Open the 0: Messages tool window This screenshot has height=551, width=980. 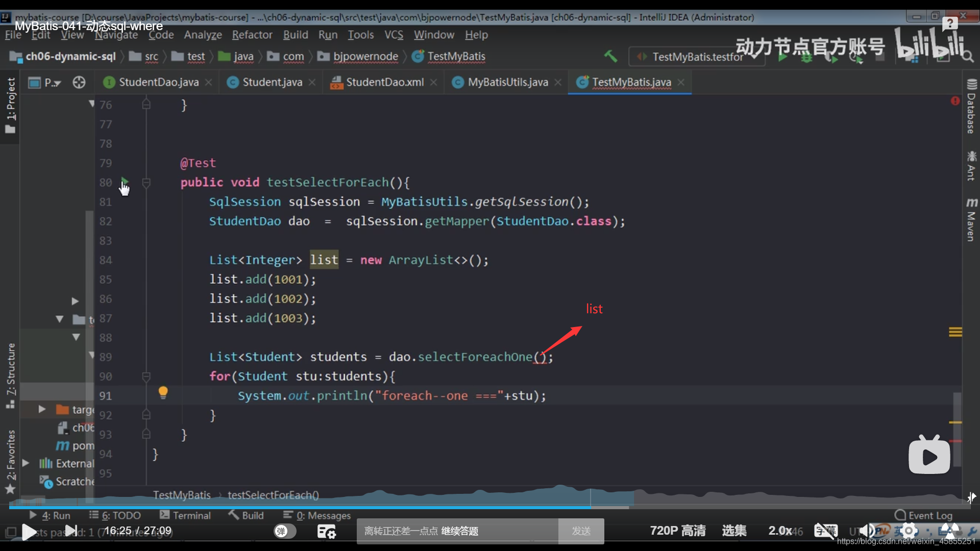click(317, 515)
